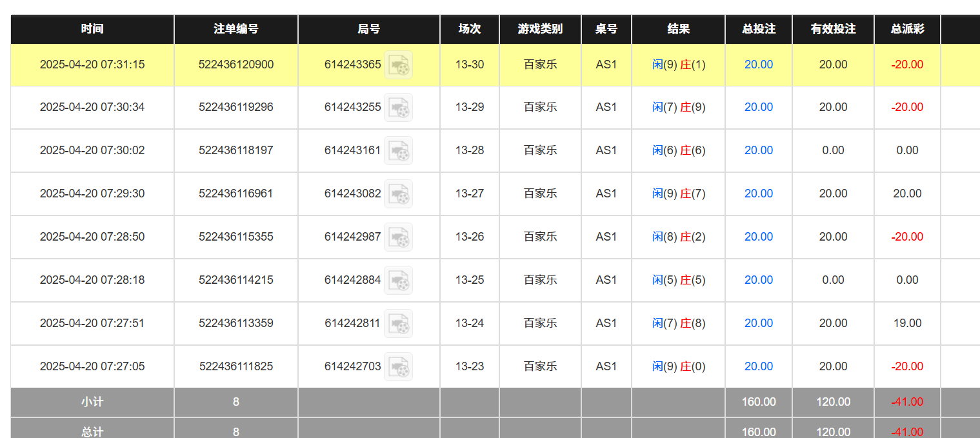Open replay icon beside round 614242811
Image resolution: width=980 pixels, height=438 pixels.
398,323
